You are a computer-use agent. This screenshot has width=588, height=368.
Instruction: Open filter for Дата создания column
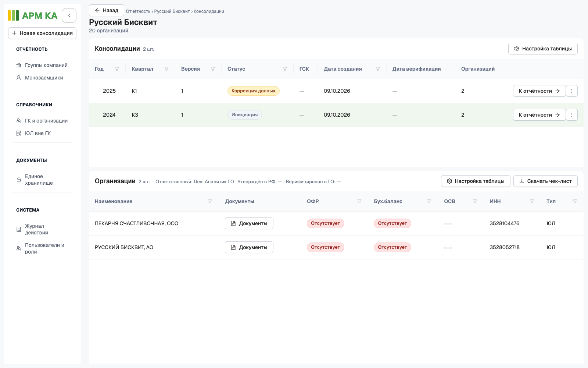378,69
